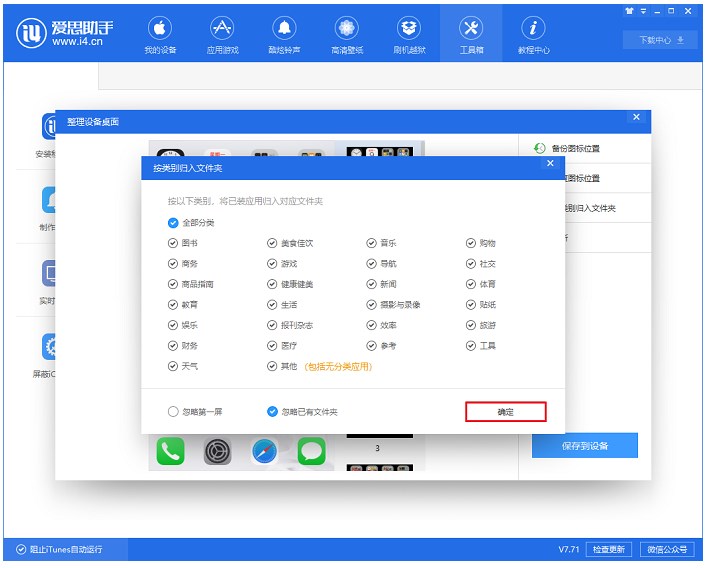Viewport: 706px width, 568px height.
Task: Toggle the 旅游 category checkbox
Action: click(x=471, y=325)
